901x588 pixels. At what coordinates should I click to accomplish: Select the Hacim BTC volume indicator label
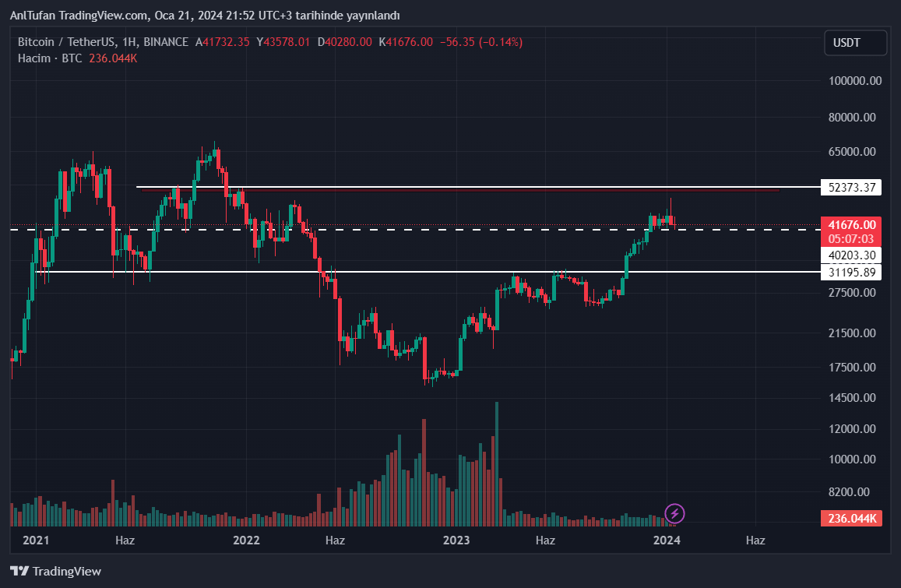point(50,58)
